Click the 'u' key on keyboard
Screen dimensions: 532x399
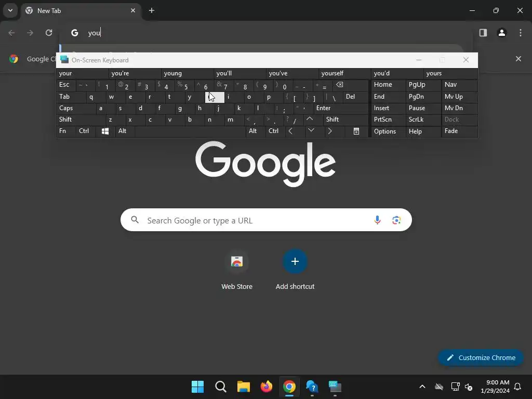tap(215, 97)
